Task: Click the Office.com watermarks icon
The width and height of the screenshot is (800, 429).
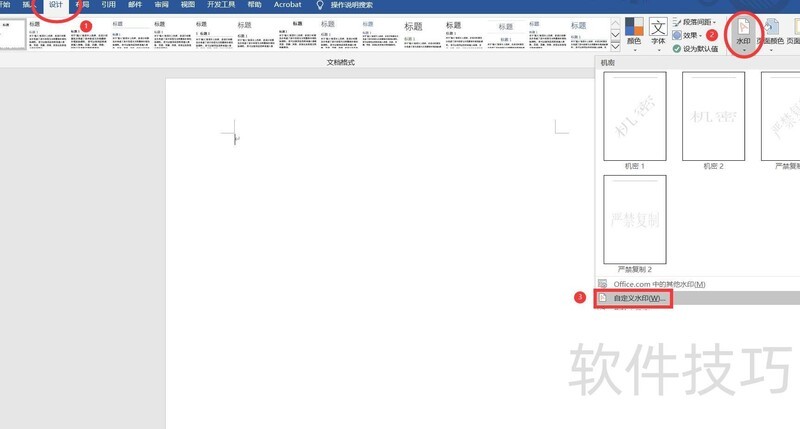Action: pos(603,284)
